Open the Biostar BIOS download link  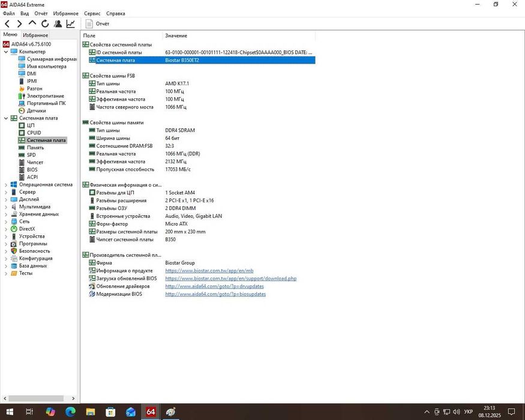[230, 278]
